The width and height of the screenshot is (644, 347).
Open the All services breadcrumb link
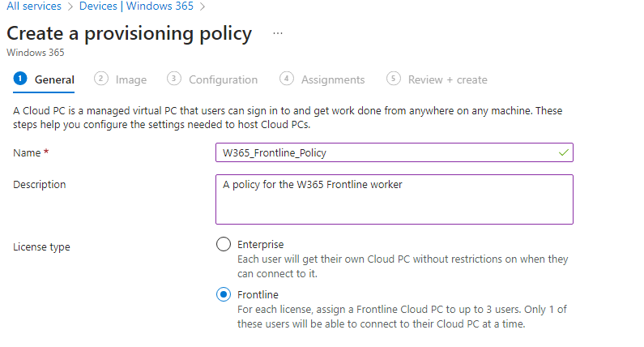[34, 6]
